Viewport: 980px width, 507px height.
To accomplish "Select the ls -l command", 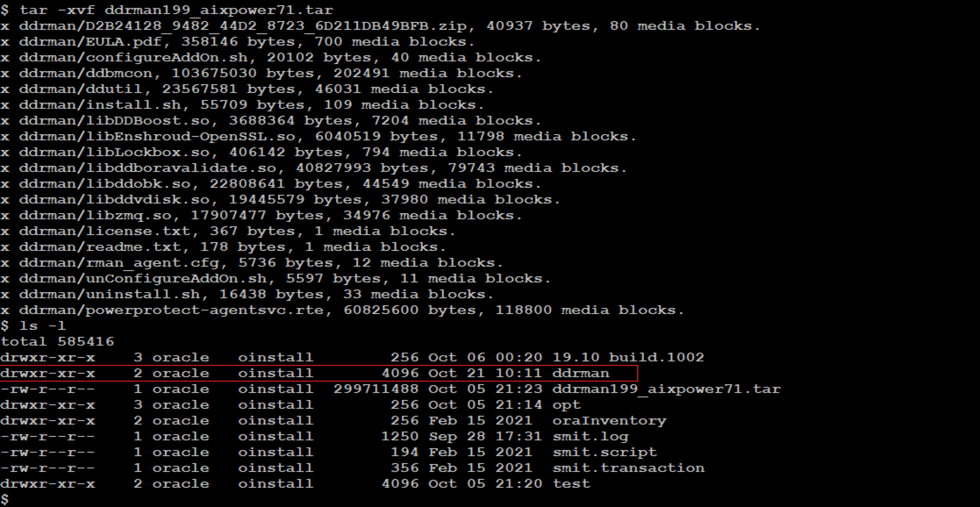I will [x=42, y=325].
